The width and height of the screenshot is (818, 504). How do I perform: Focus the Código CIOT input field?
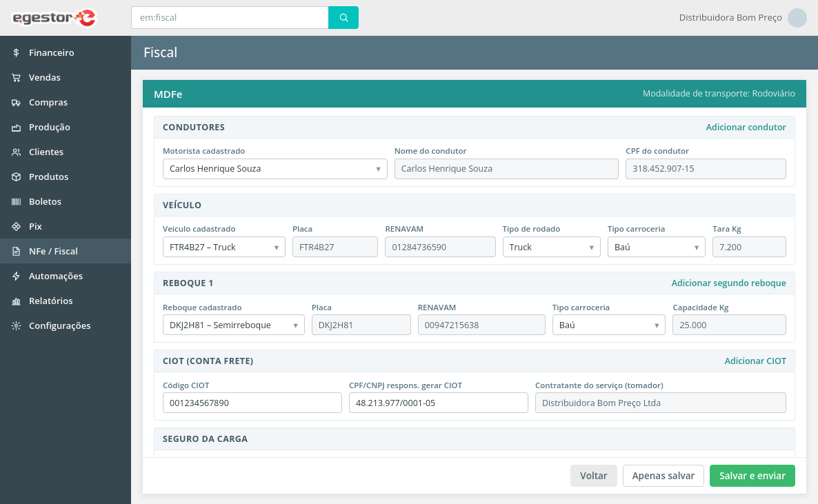click(x=252, y=403)
